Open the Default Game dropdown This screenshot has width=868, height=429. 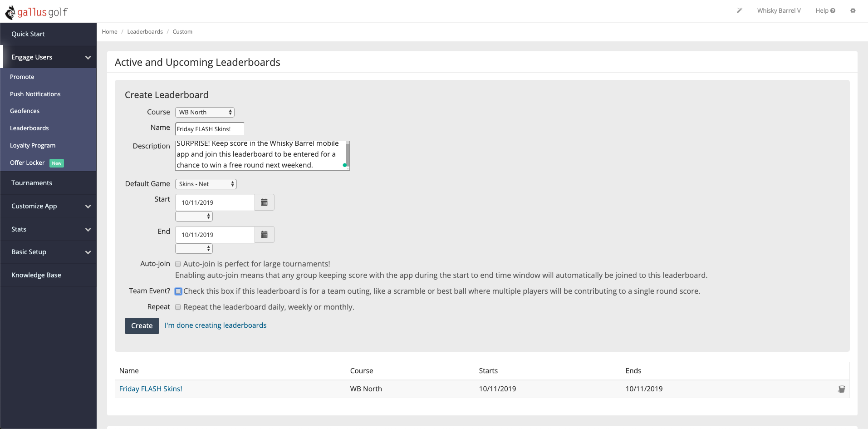click(x=206, y=184)
